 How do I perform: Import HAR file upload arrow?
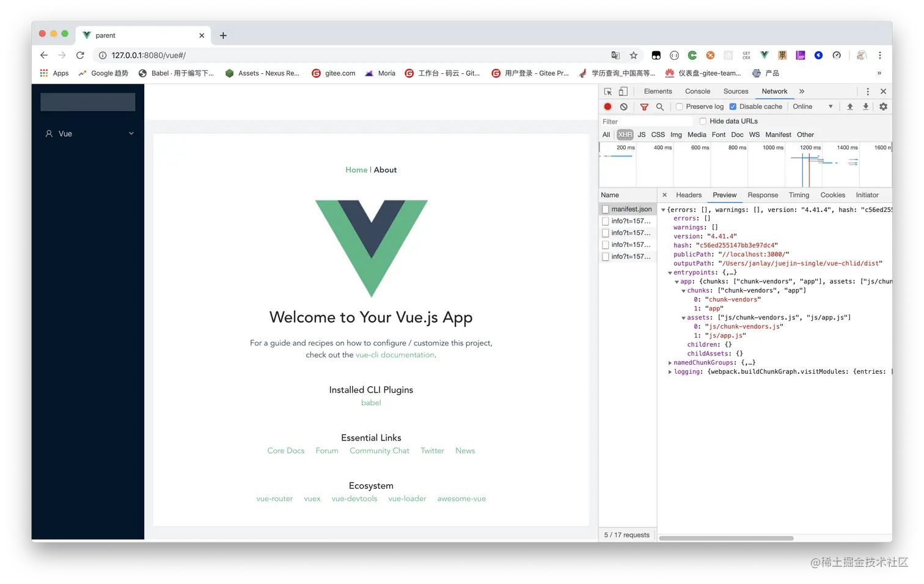click(x=850, y=106)
